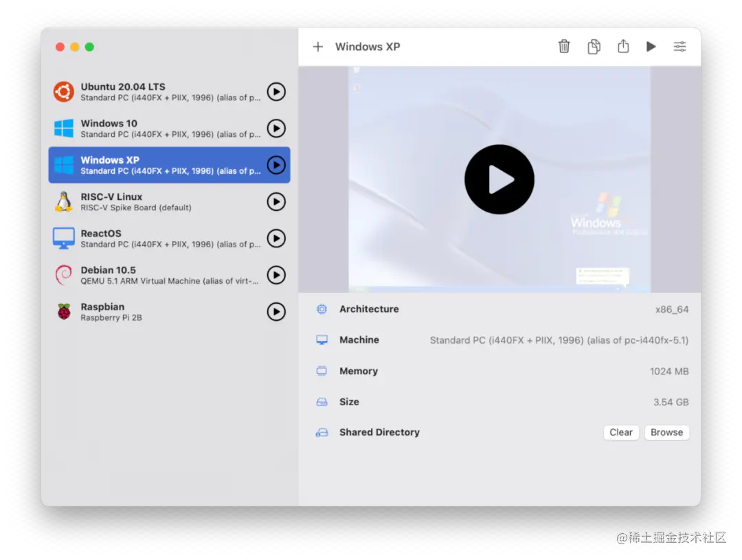Viewport: 742px width, 560px height.
Task: Click the Memory label
Action: [x=359, y=371]
